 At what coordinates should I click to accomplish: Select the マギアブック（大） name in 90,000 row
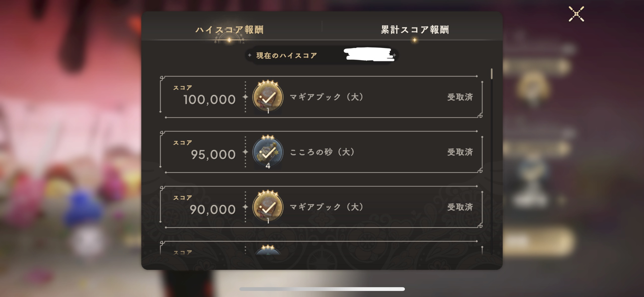(327, 207)
